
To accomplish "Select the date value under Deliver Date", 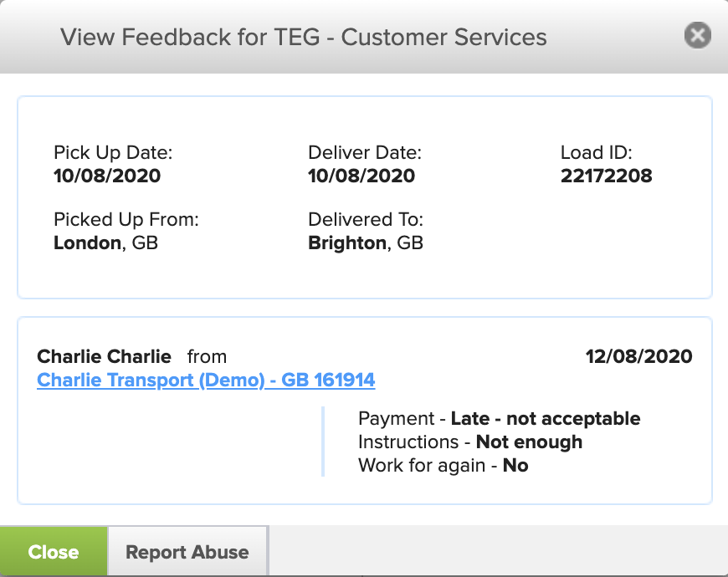I will tap(361, 176).
